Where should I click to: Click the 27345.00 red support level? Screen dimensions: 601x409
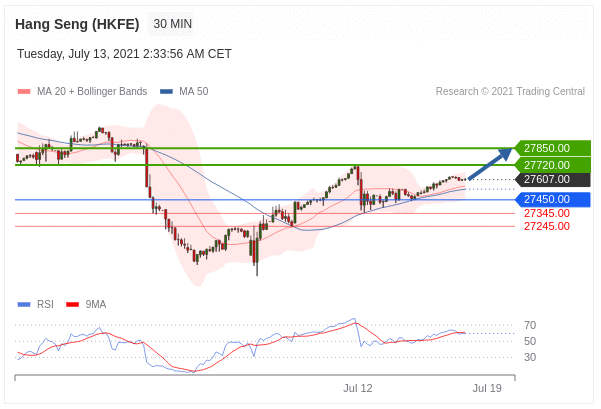click(546, 213)
